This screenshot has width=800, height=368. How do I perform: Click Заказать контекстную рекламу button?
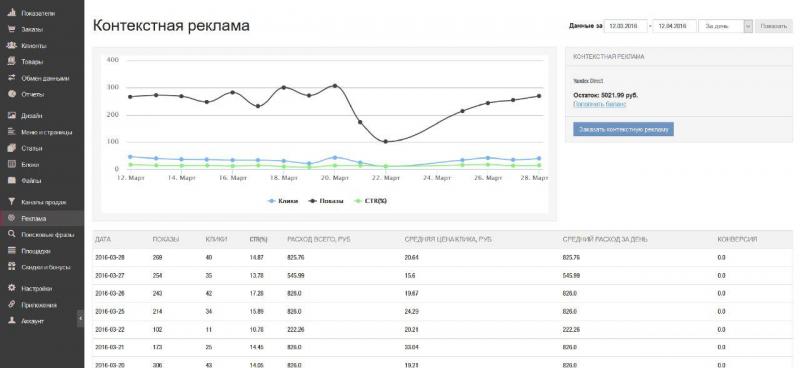pos(623,129)
